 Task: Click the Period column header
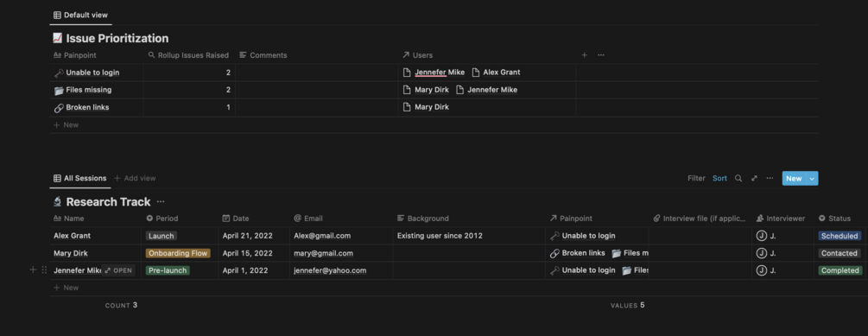click(x=162, y=219)
